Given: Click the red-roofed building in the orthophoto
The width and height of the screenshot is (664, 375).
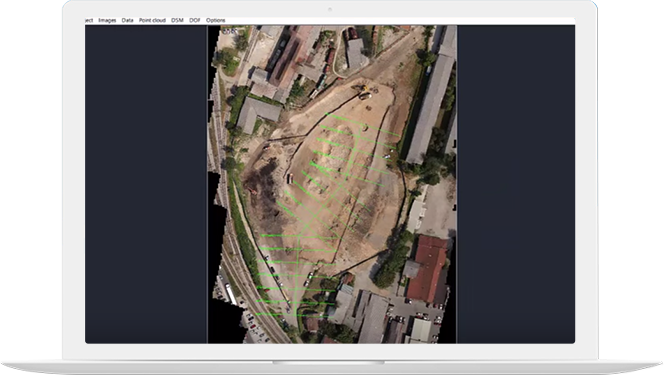Looking at the screenshot, I should tap(428, 269).
